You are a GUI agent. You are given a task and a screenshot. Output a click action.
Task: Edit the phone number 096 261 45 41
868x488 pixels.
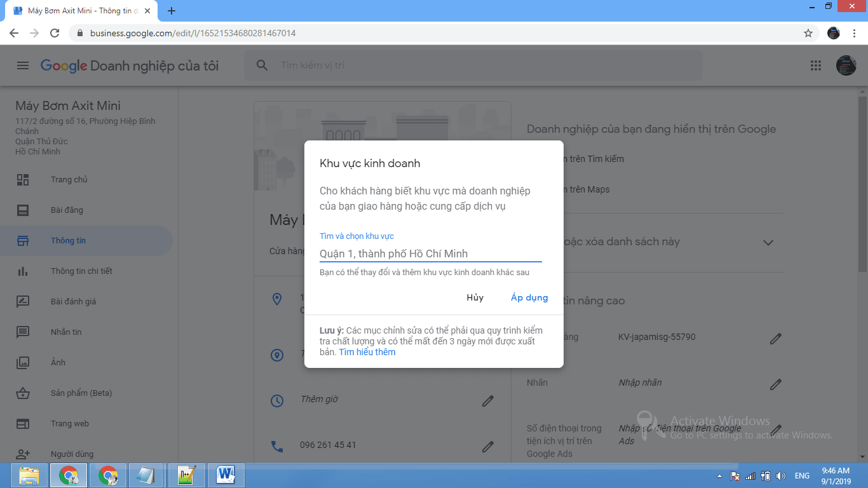tap(488, 447)
